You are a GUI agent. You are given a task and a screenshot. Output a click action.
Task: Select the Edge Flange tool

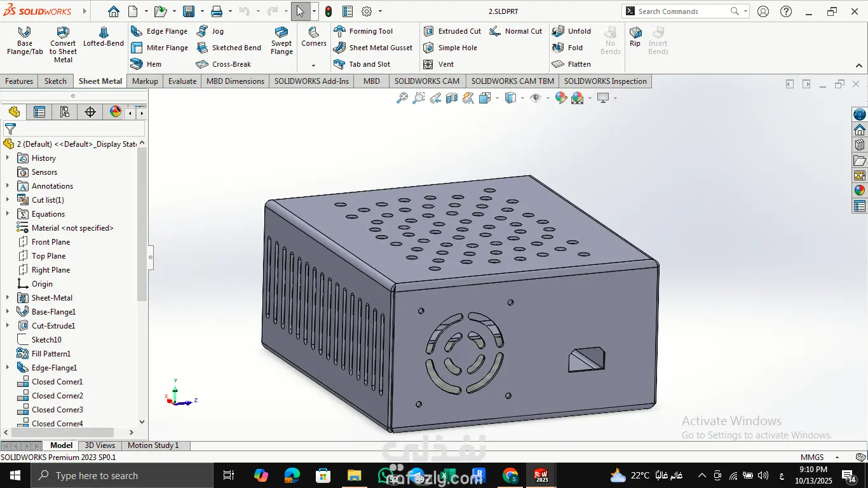159,31
